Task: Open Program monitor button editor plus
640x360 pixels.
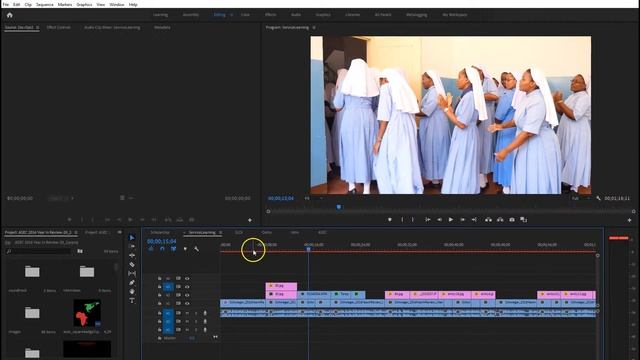Action: point(629,220)
